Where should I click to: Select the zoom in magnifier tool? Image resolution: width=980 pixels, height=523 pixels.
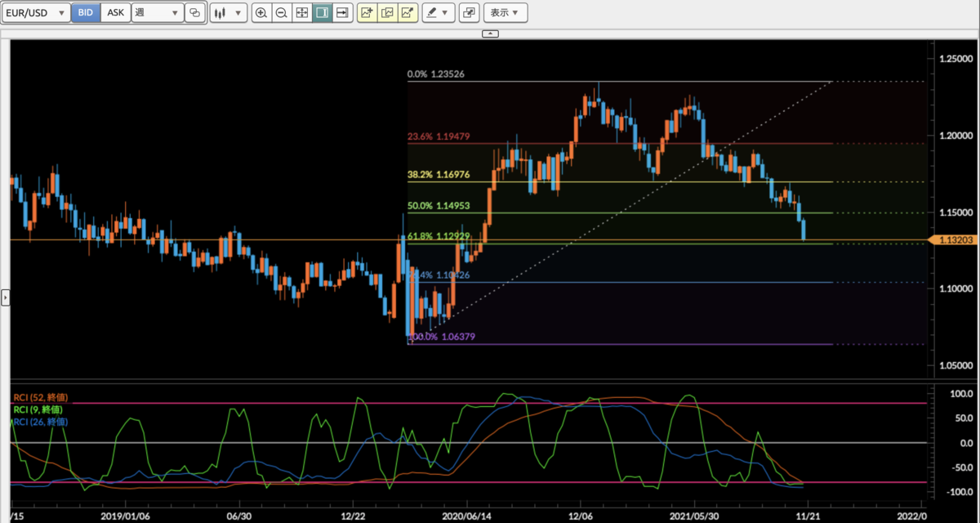pyautogui.click(x=261, y=12)
